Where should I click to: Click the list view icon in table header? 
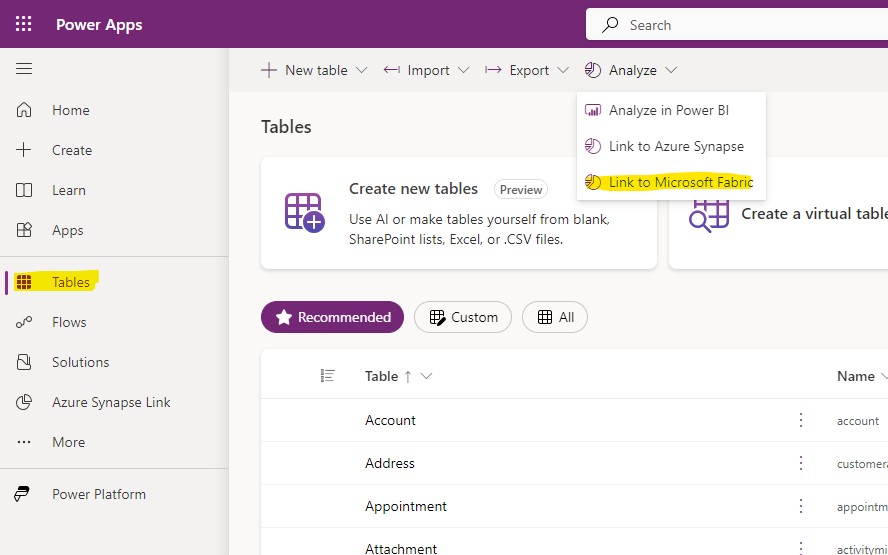[327, 376]
